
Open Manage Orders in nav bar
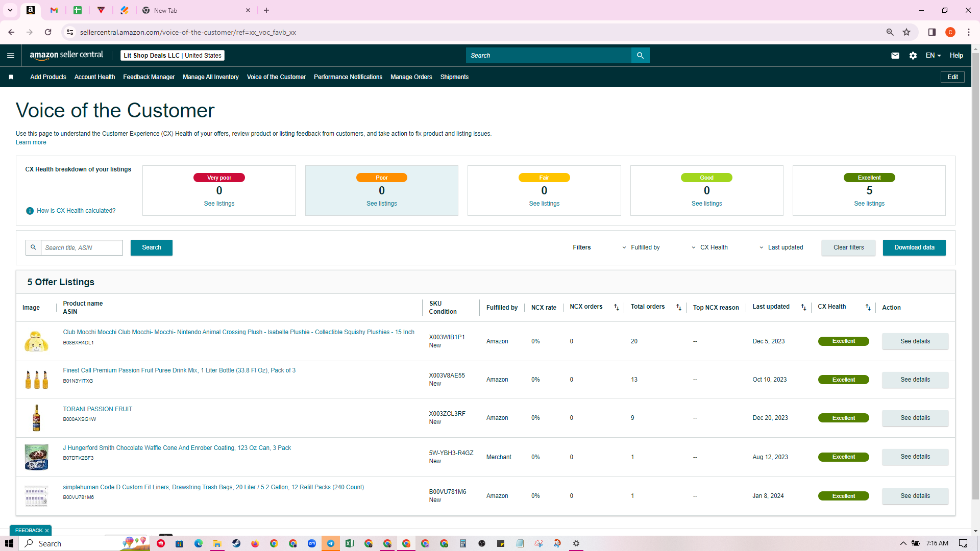[x=411, y=77]
